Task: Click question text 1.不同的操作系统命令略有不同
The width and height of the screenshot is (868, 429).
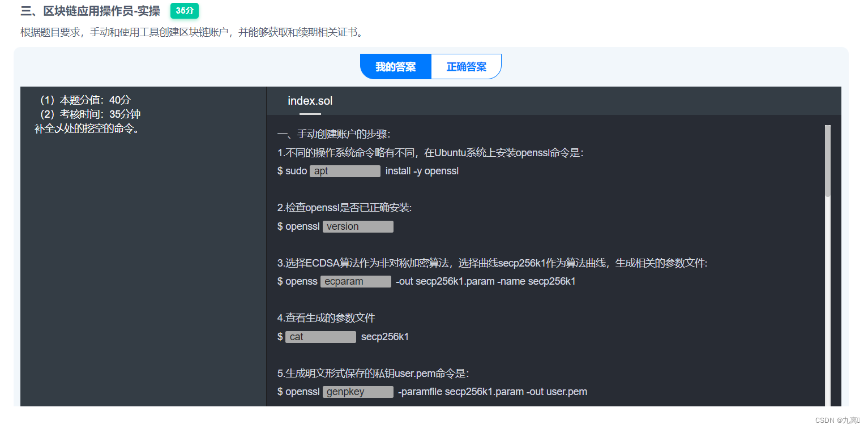Action: click(x=430, y=152)
